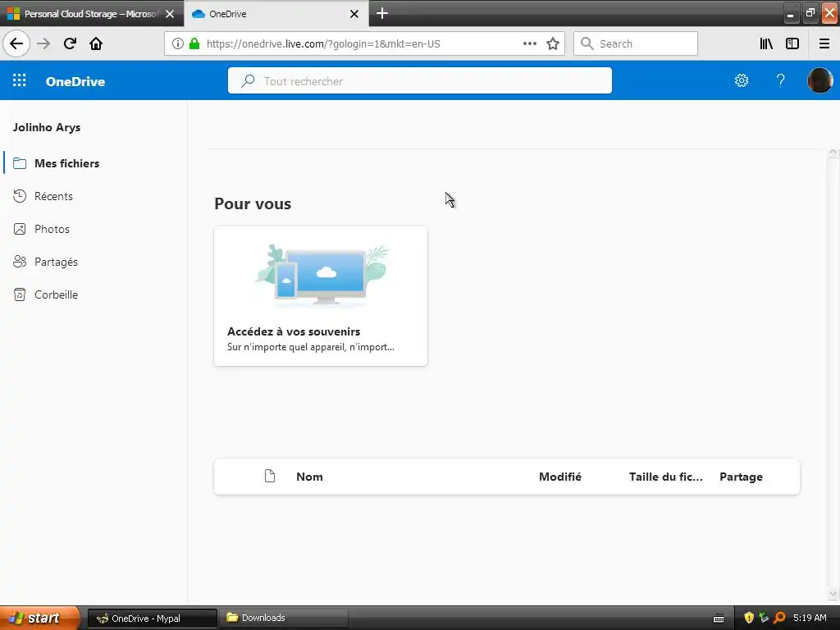Open Photos in sidebar
This screenshot has width=840, height=630.
pos(52,229)
